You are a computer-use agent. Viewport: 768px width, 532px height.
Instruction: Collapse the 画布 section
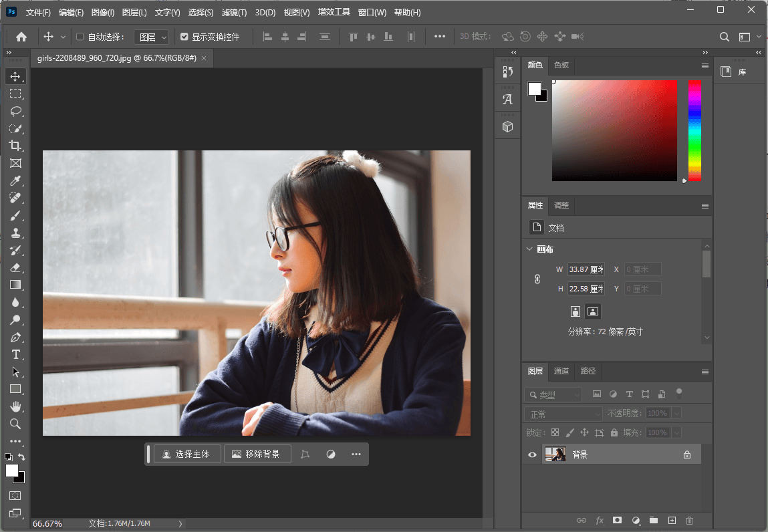(x=530, y=249)
